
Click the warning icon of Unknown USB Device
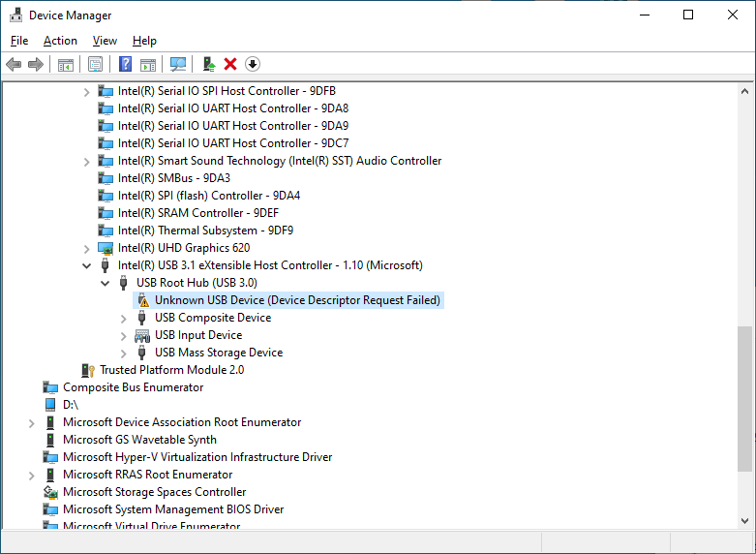(x=142, y=300)
